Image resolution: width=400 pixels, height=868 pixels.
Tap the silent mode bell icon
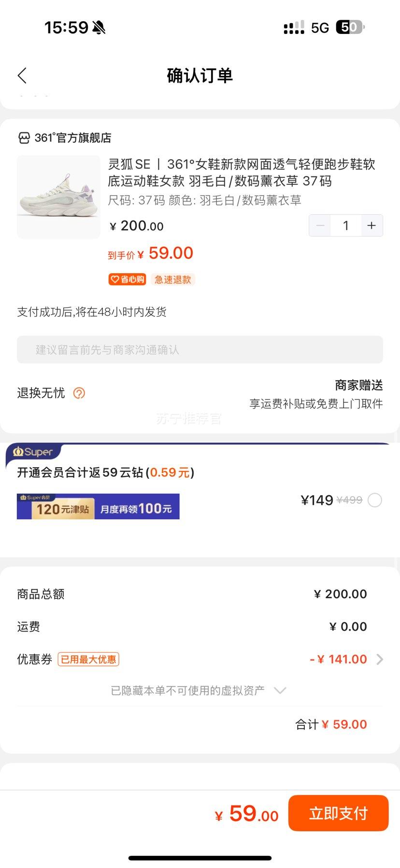tap(99, 28)
